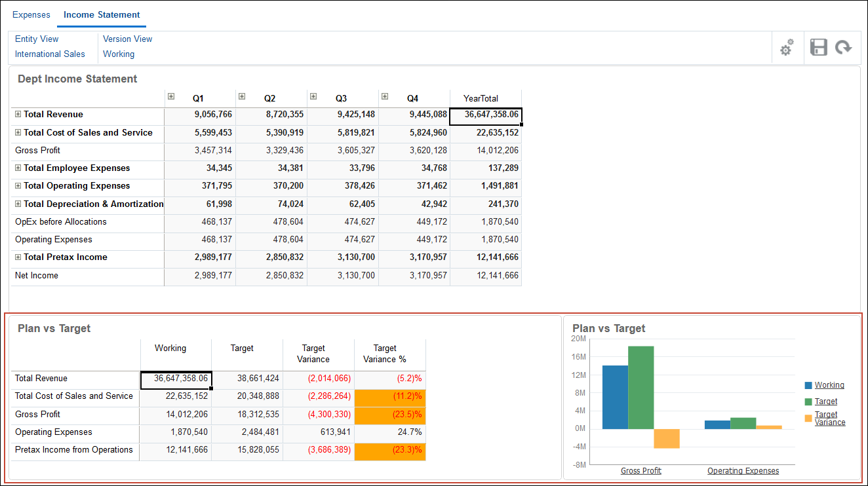The image size is (868, 486).
Task: Save data using the save icon
Action: tap(818, 47)
